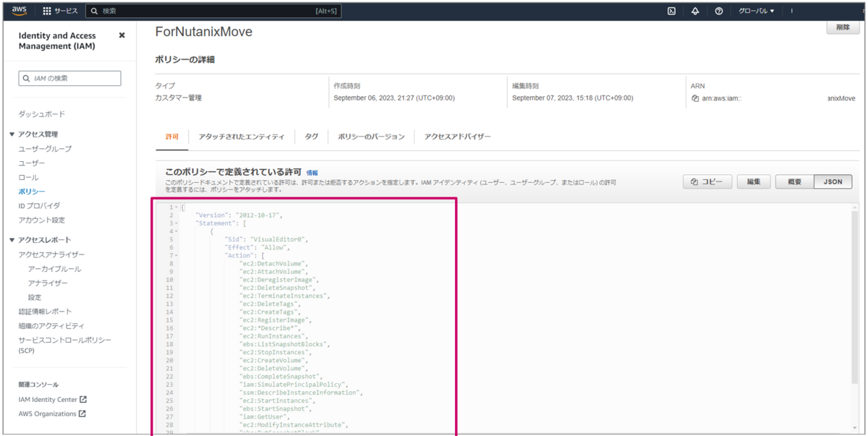Open the CloudShell terminal icon
868x436 pixels.
[x=671, y=11]
